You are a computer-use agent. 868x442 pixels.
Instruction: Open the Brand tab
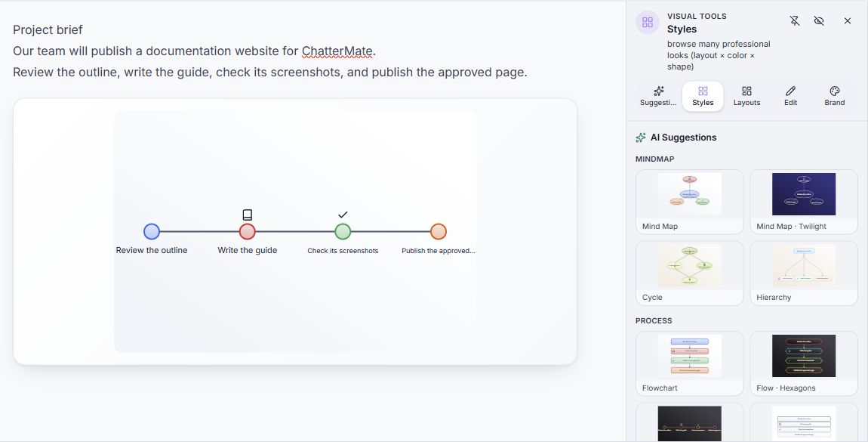pyautogui.click(x=834, y=97)
